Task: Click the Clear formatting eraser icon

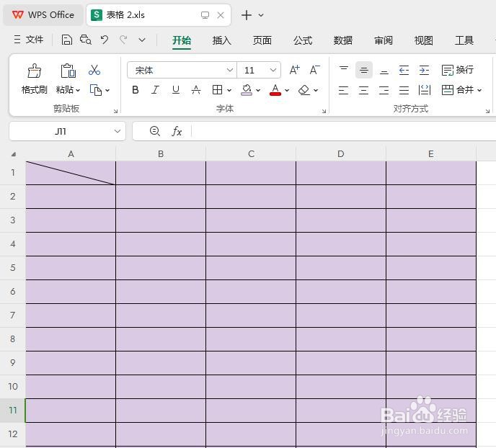Action: (x=304, y=90)
